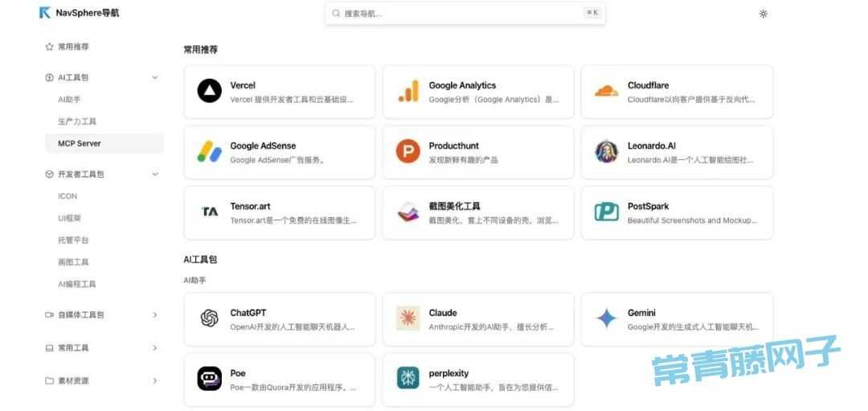Viewport: 868px width, 411px height.
Task: Open the Vercel title link
Action: 243,85
